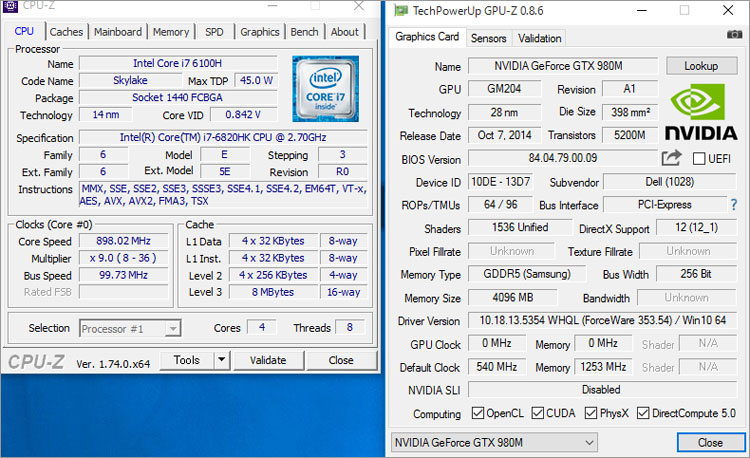Click the Default Clock value 540 MHz

[497, 367]
